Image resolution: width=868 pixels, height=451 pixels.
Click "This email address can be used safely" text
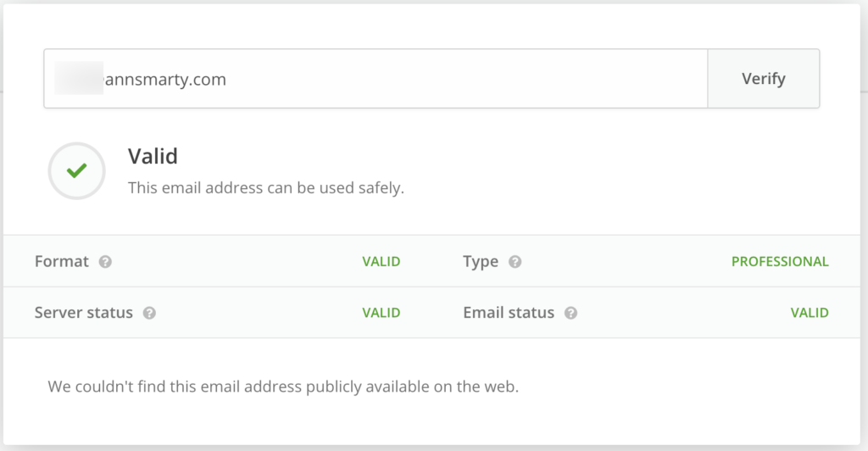pos(265,188)
